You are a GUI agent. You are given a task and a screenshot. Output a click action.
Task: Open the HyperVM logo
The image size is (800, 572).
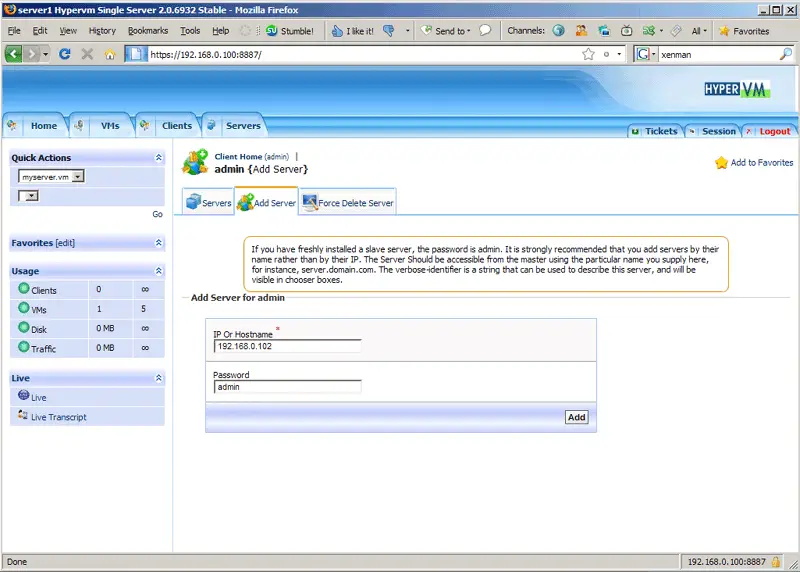(737, 89)
